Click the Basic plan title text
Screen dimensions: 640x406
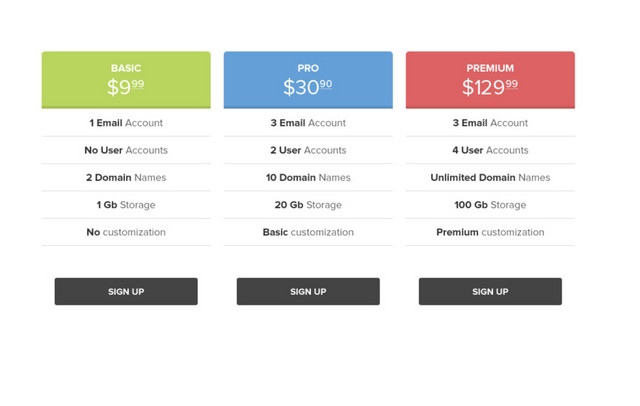[126, 68]
